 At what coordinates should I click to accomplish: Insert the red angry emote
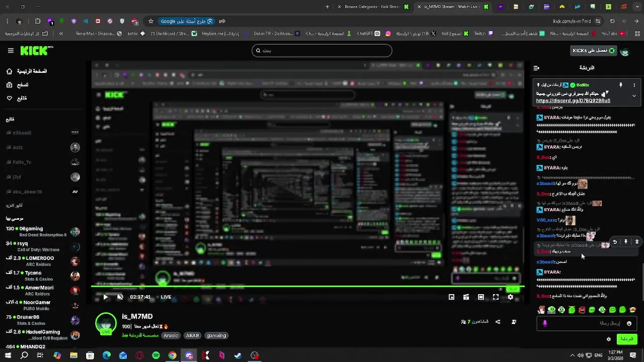click(582, 310)
